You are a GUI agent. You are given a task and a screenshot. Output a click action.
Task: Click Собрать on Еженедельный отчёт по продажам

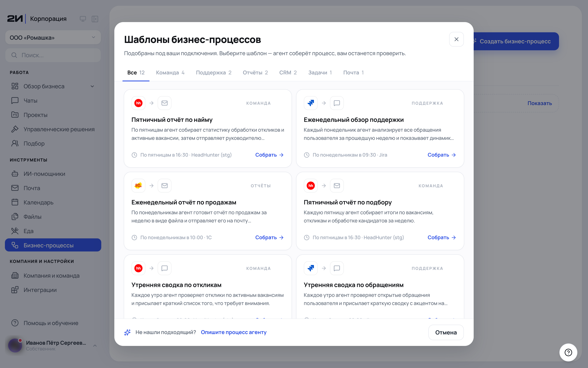point(269,237)
